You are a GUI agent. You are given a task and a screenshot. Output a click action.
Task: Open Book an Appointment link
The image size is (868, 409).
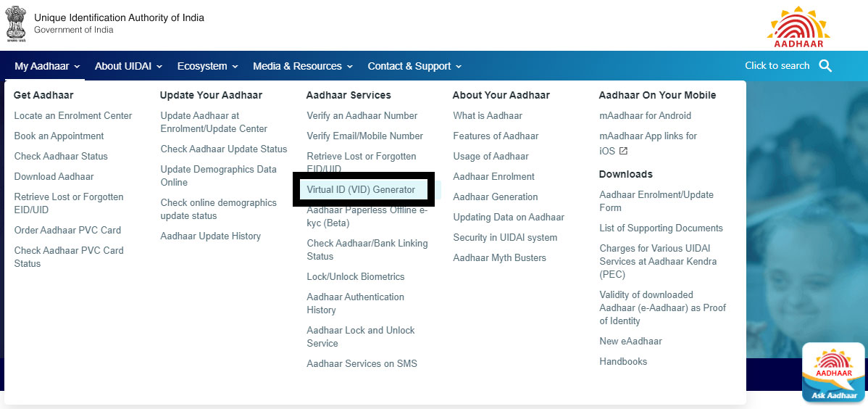(59, 136)
